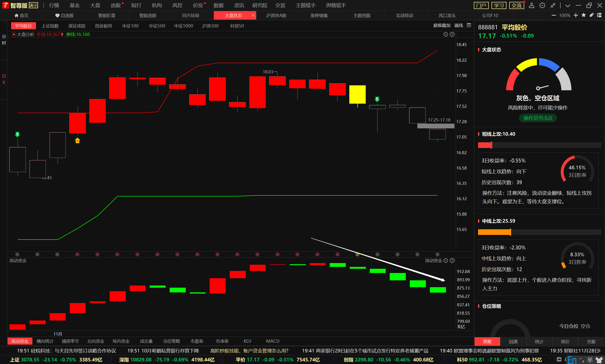Open the 公司F10 tab
This screenshot has height=364, width=605.
coord(490,15)
